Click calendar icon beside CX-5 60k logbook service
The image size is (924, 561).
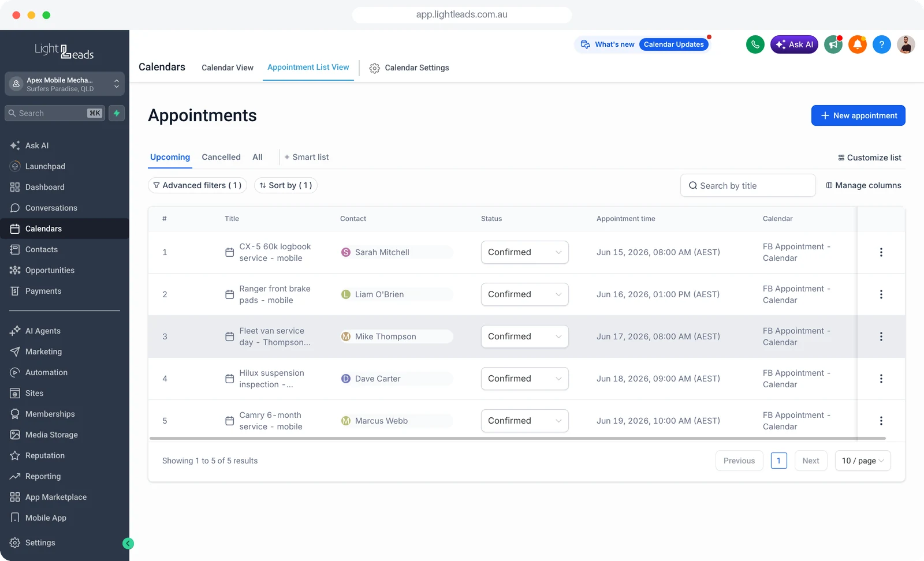coord(229,252)
